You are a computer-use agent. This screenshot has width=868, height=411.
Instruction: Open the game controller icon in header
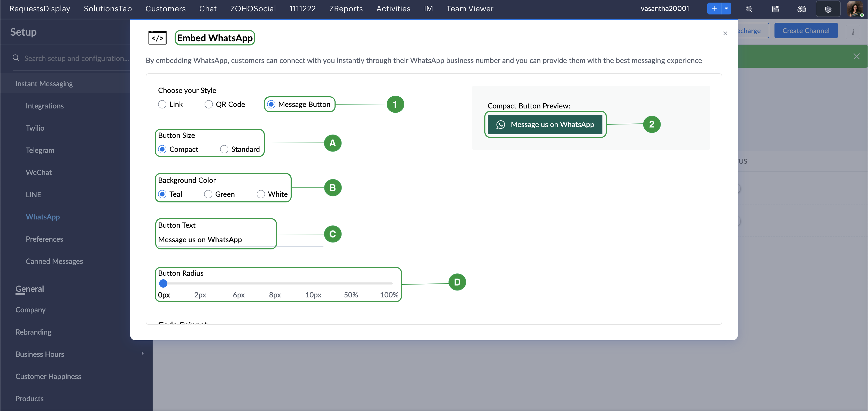[x=801, y=9]
